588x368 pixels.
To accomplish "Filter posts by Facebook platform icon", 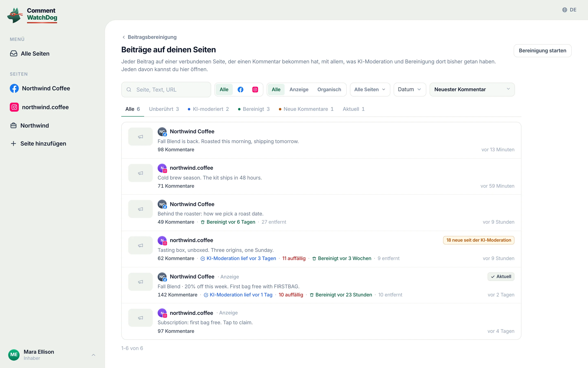I will (x=241, y=90).
